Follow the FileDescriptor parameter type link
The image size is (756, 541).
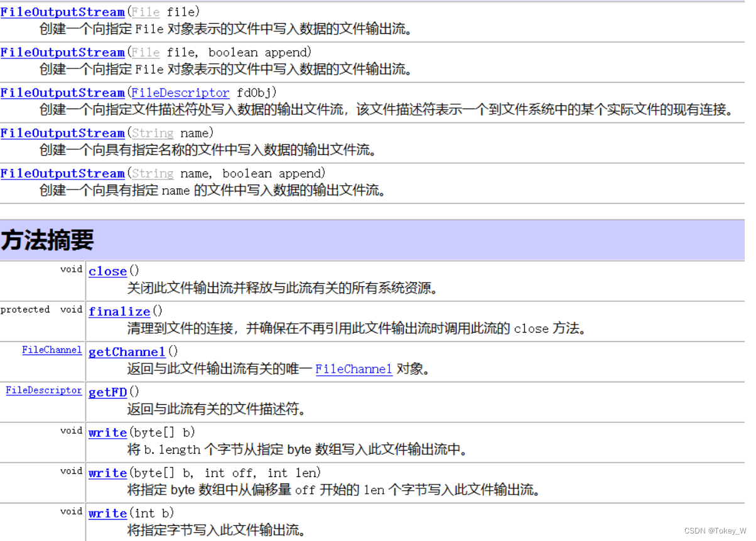pyautogui.click(x=180, y=92)
